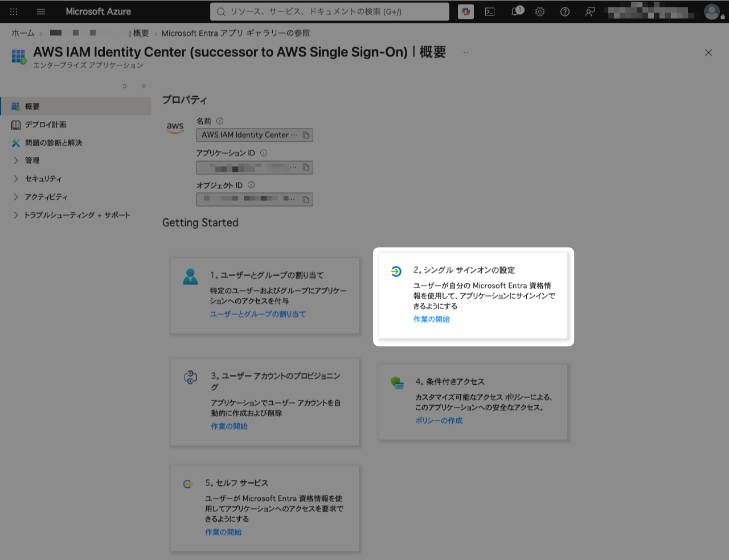Screen dimensions: 729x560
Task: Click the card title 2. シングル サインオンの設定
Action: coord(464,270)
